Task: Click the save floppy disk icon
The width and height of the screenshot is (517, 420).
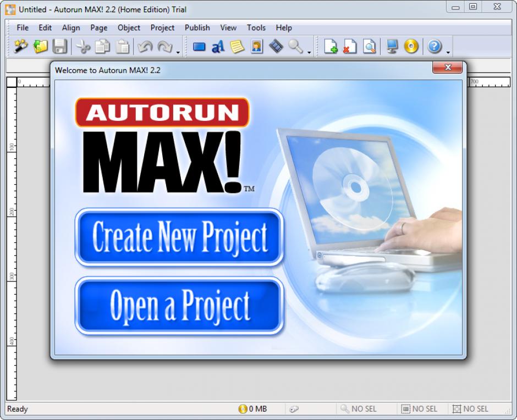Action: [60, 46]
